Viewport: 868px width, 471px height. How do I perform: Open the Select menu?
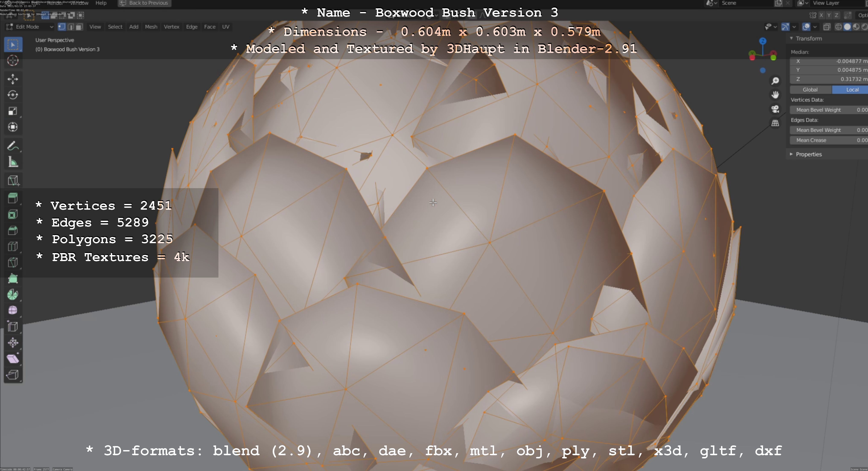tap(115, 27)
